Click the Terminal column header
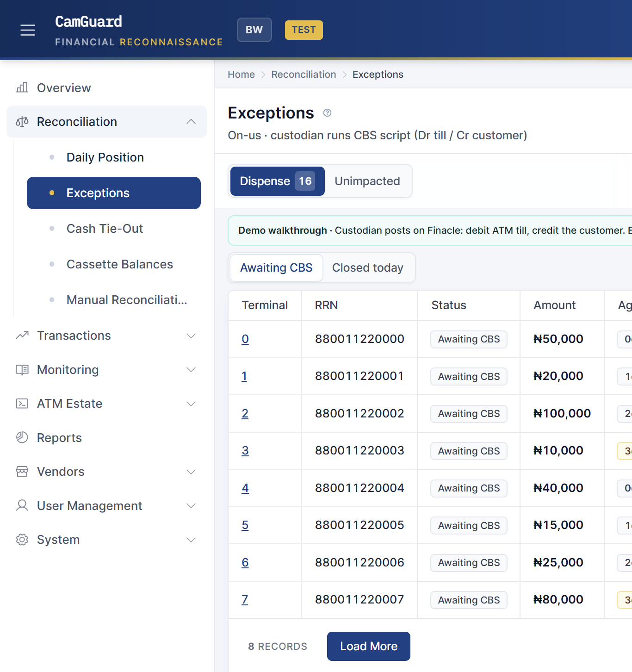Image resolution: width=632 pixels, height=672 pixels. click(x=265, y=305)
